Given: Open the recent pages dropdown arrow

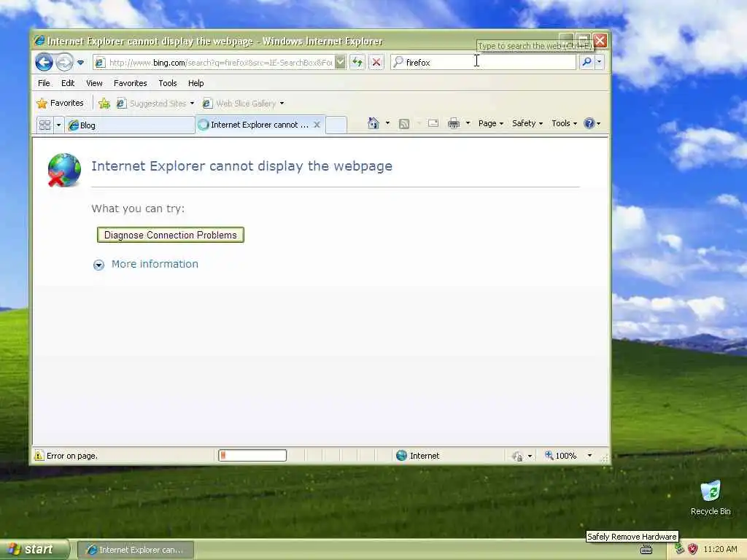Looking at the screenshot, I should click(x=80, y=63).
